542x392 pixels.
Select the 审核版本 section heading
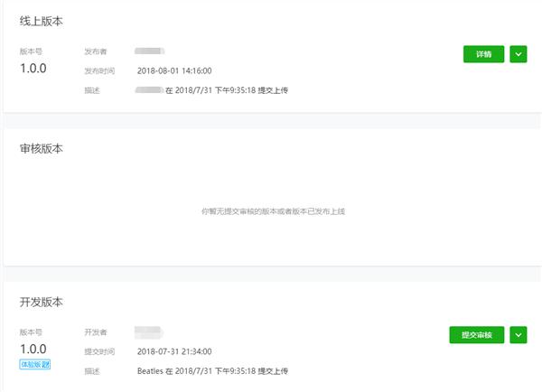pyautogui.click(x=41, y=148)
